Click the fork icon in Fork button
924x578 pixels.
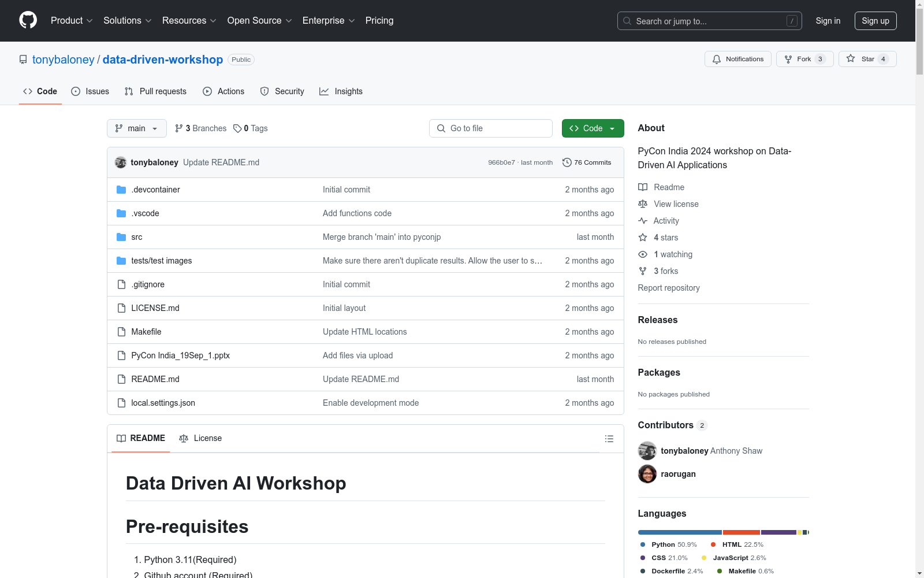(x=788, y=59)
